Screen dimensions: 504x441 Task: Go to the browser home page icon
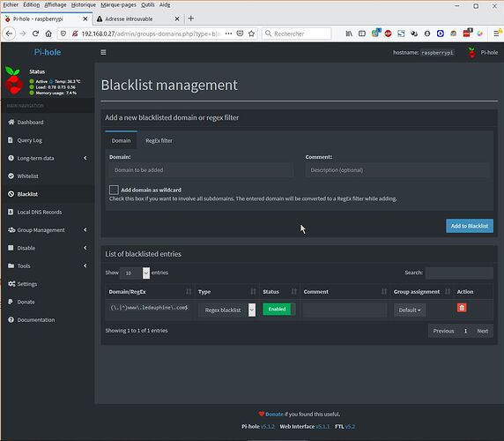48,34
